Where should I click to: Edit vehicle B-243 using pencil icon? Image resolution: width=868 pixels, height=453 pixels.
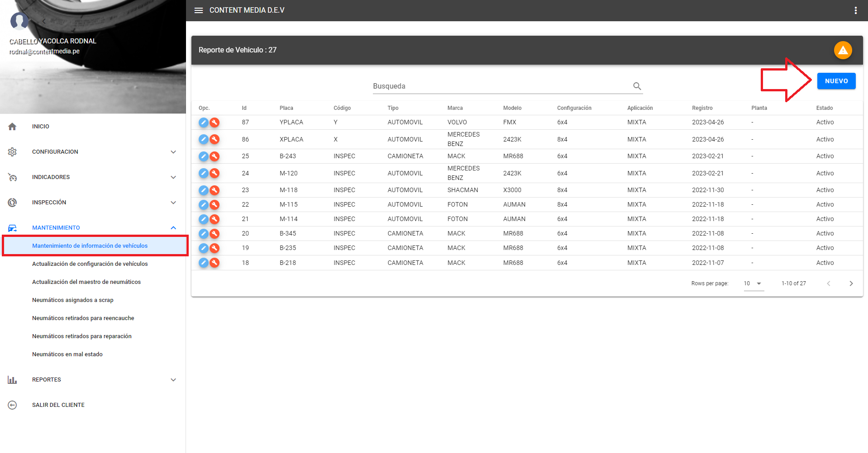204,156
